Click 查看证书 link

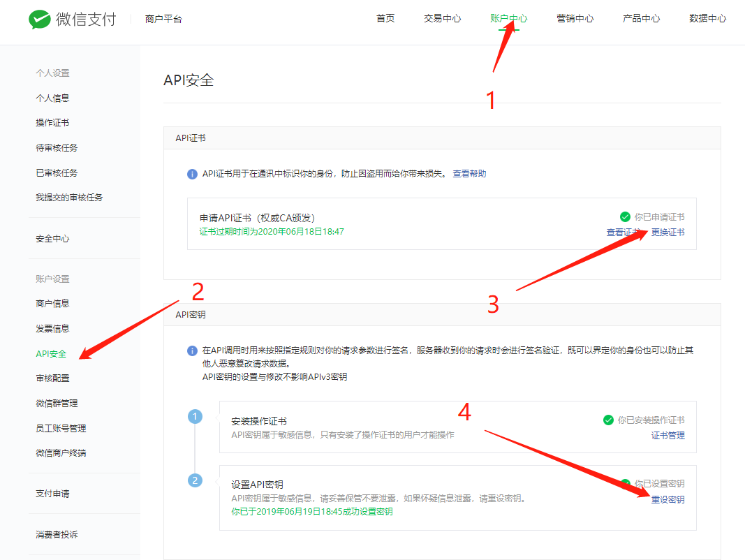pyautogui.click(x=624, y=233)
